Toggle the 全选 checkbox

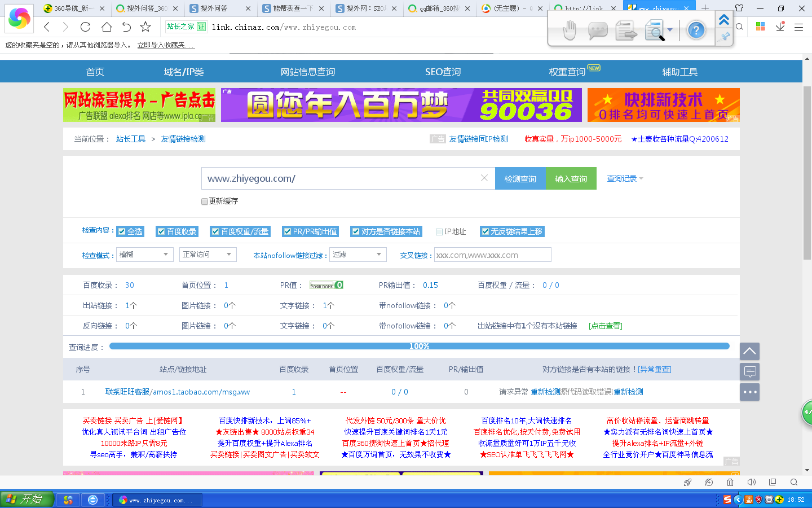click(122, 231)
